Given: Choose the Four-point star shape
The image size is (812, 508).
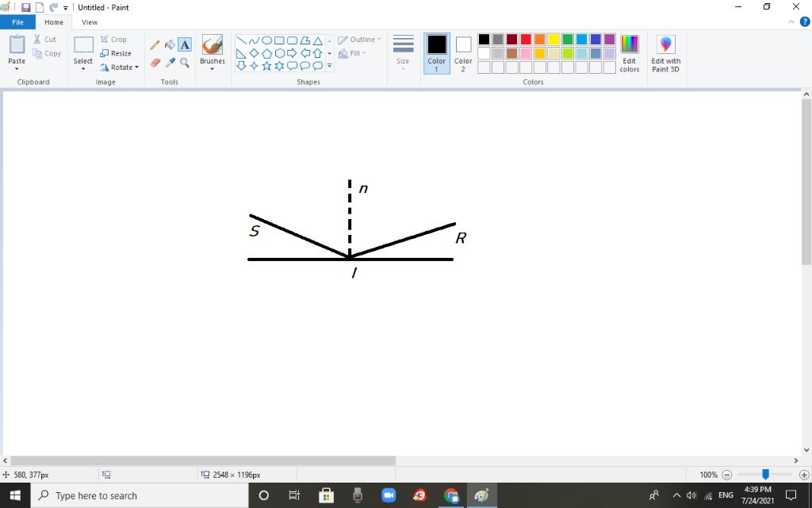Looking at the screenshot, I should click(x=254, y=66).
